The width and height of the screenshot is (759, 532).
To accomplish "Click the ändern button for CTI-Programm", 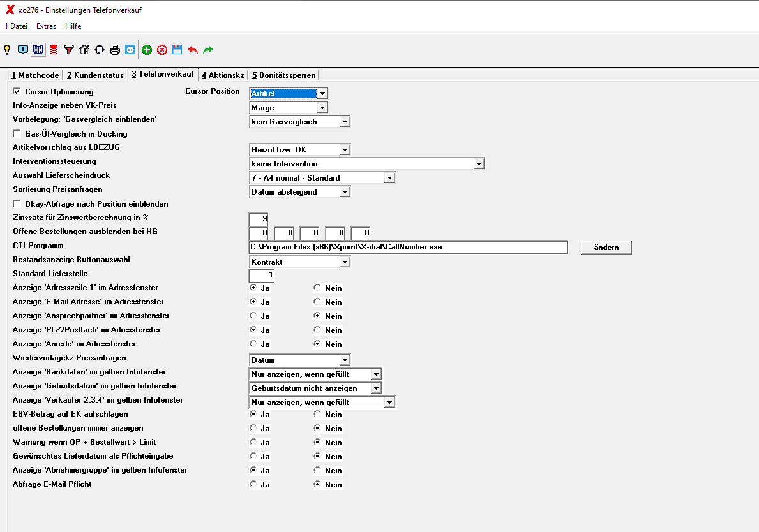I will [606, 247].
